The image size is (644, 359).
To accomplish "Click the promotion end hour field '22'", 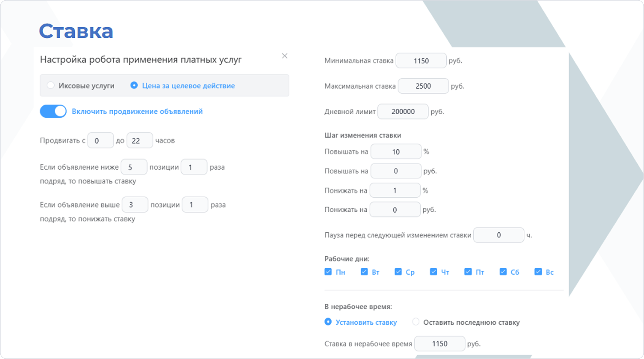I will click(140, 140).
